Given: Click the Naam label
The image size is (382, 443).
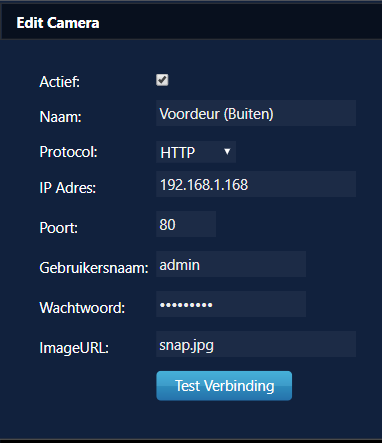Looking at the screenshot, I should pos(60,117).
